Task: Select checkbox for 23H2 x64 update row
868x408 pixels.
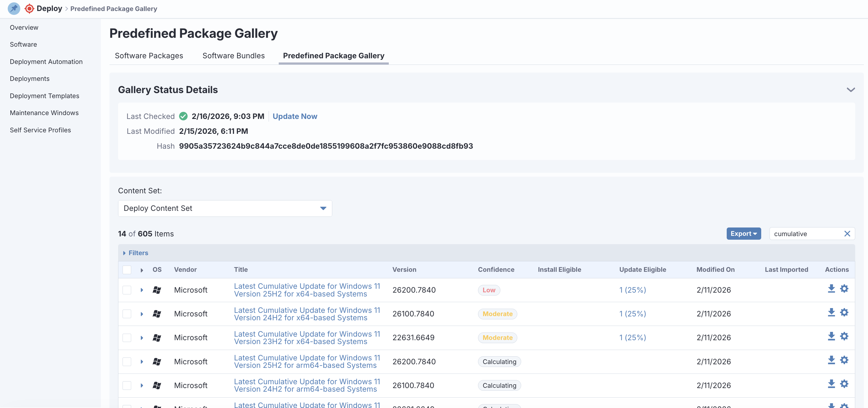Action: 127,338
